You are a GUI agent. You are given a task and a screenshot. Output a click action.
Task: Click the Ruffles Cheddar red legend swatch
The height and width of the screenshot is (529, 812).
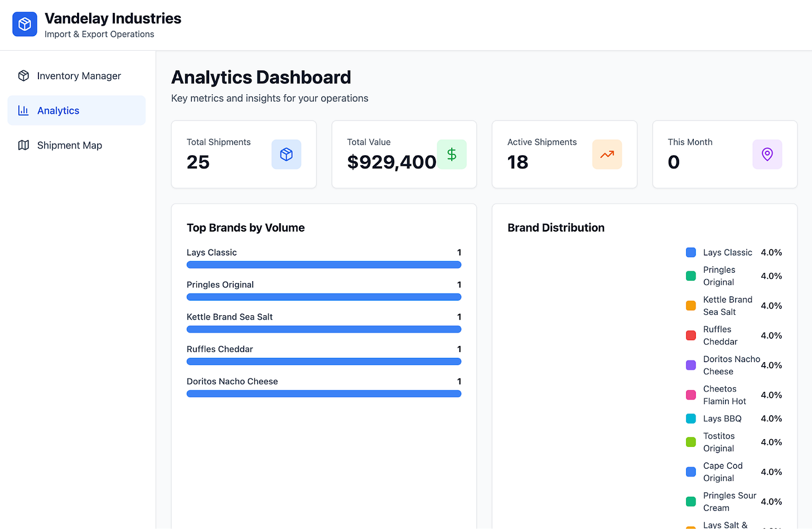690,335
